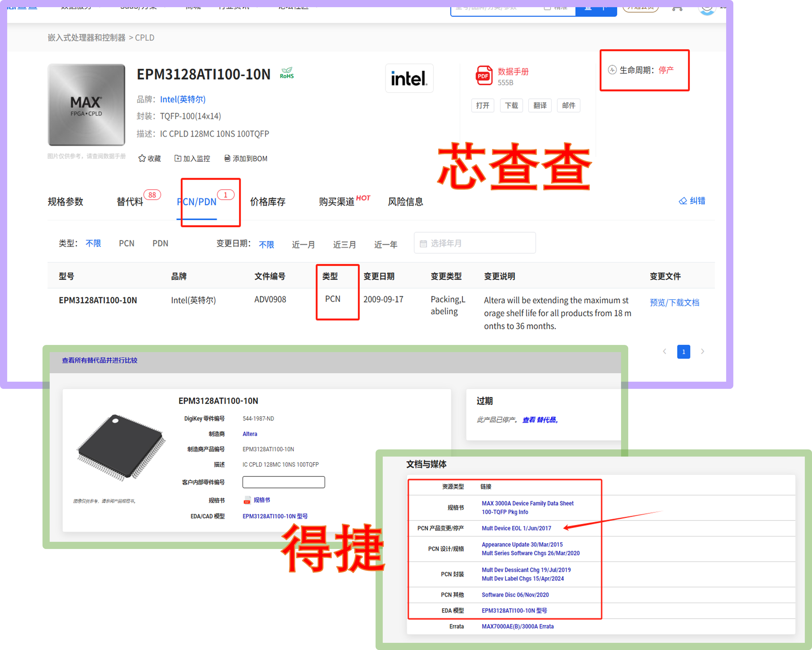Click the star icon next to 收藏
This screenshot has width=812, height=650.
click(x=142, y=158)
